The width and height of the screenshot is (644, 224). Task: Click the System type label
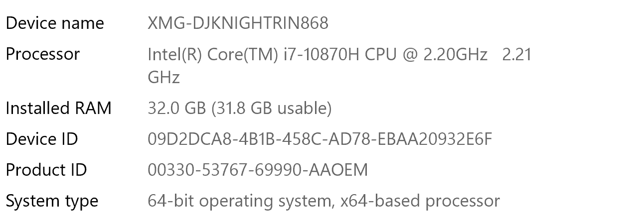[x=52, y=202]
